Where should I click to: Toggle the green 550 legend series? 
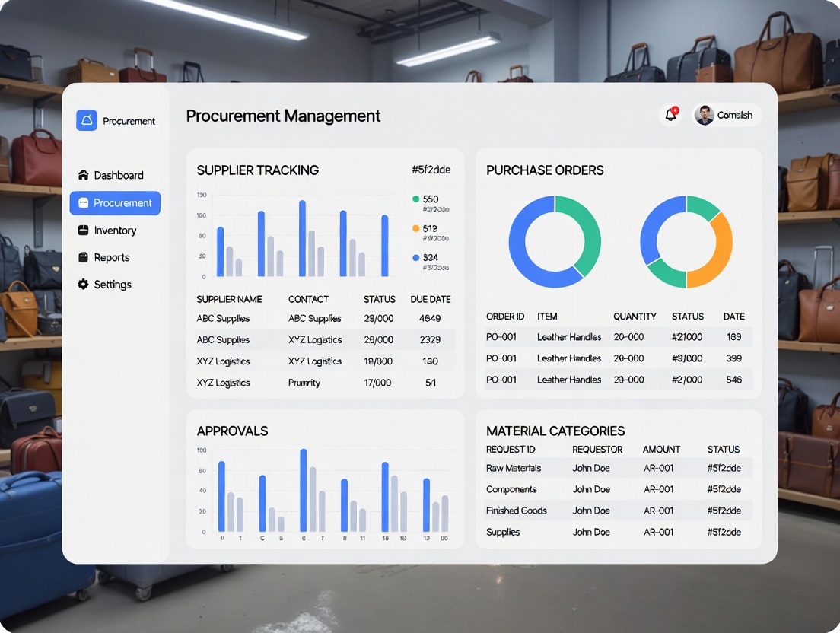[x=416, y=199]
